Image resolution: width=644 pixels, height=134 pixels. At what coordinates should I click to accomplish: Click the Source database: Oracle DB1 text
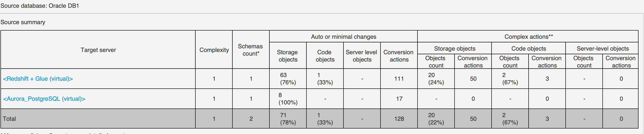coord(40,6)
